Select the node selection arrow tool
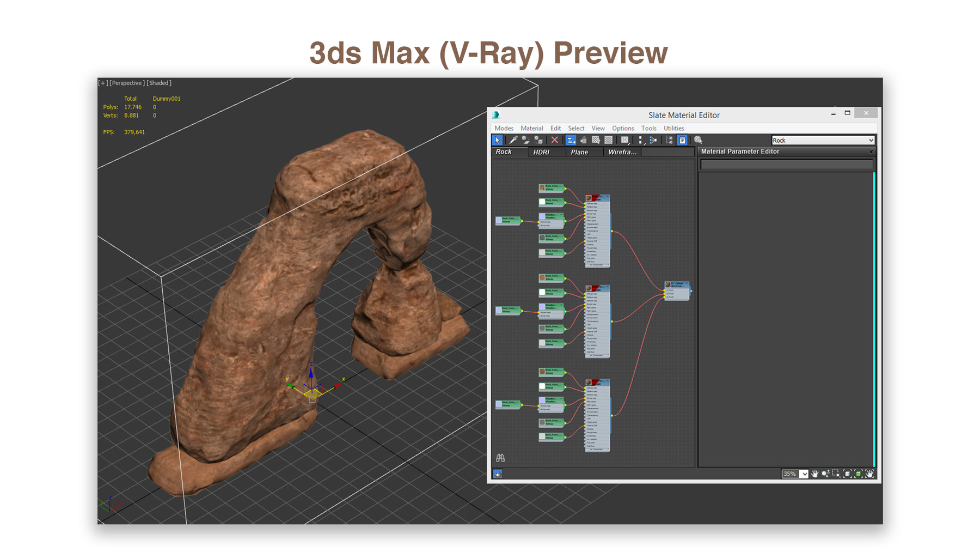This screenshot has width=980, height=552. click(497, 140)
